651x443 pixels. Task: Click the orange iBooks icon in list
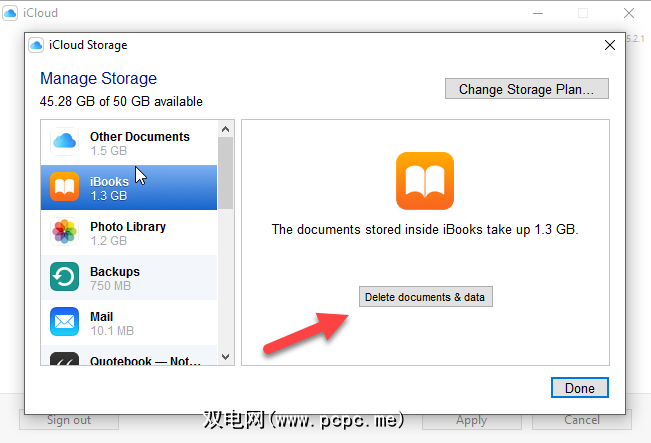[65, 188]
